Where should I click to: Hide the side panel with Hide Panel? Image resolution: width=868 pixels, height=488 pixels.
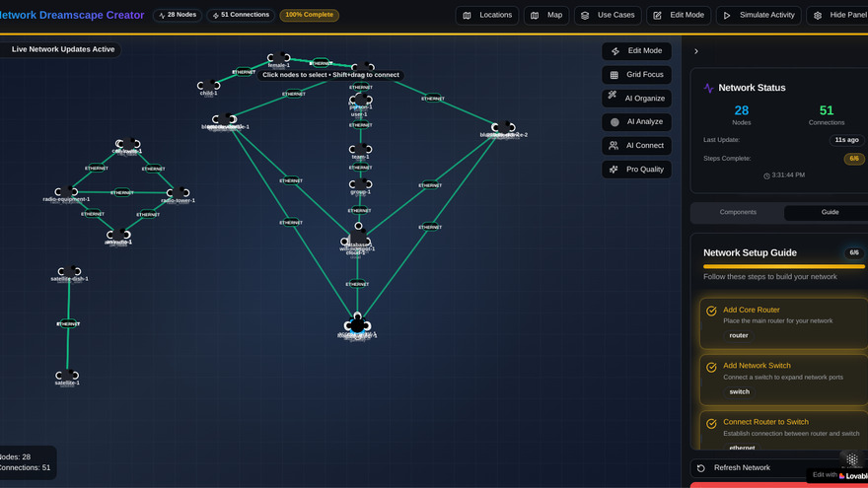(x=836, y=16)
